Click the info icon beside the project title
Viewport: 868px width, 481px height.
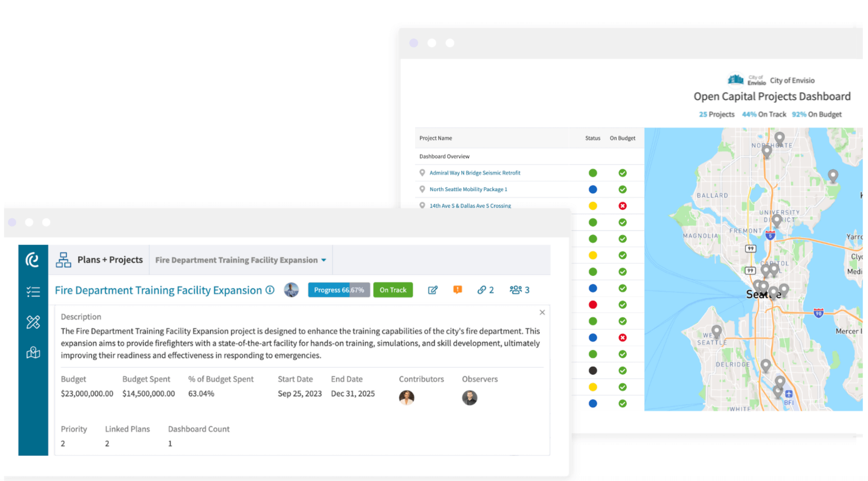click(270, 290)
